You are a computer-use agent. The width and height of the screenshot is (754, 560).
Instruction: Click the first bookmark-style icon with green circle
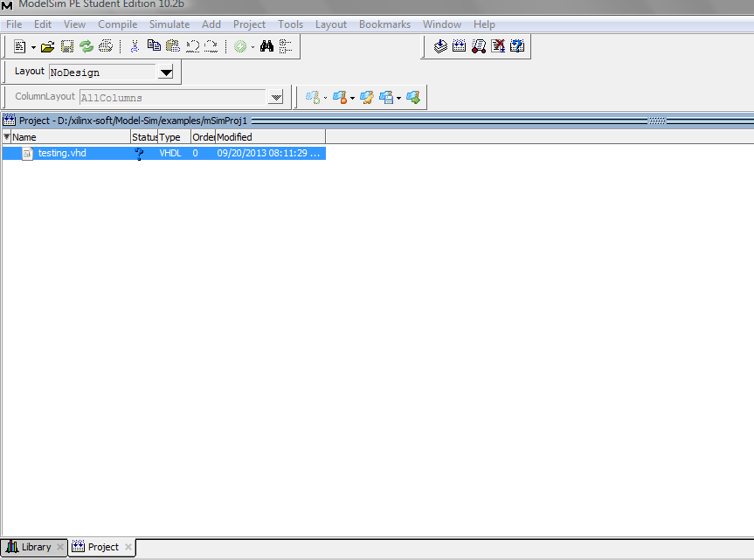313,98
